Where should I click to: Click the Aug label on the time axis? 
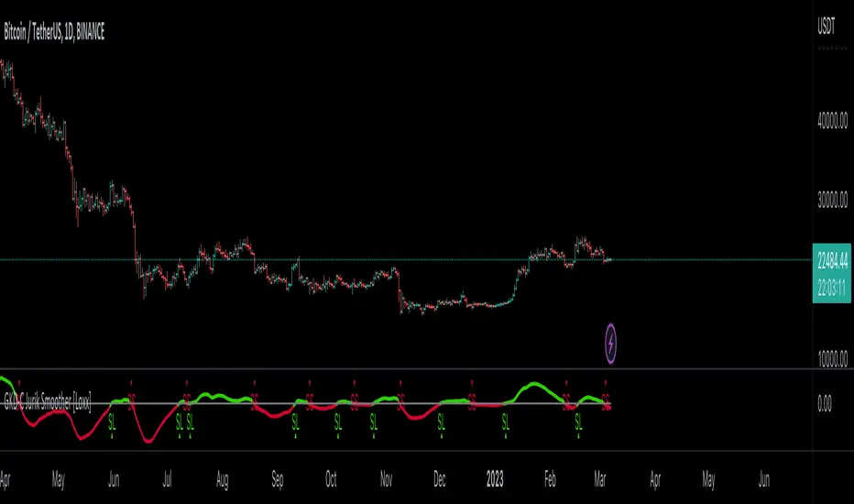pyautogui.click(x=223, y=479)
